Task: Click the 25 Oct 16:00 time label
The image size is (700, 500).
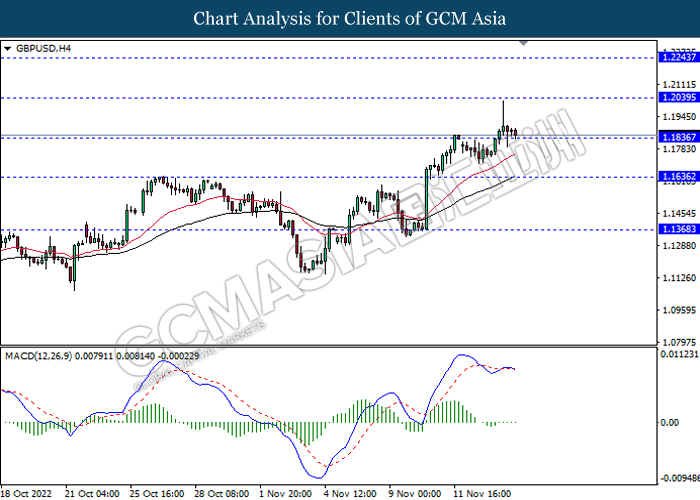Action: pyautogui.click(x=157, y=494)
